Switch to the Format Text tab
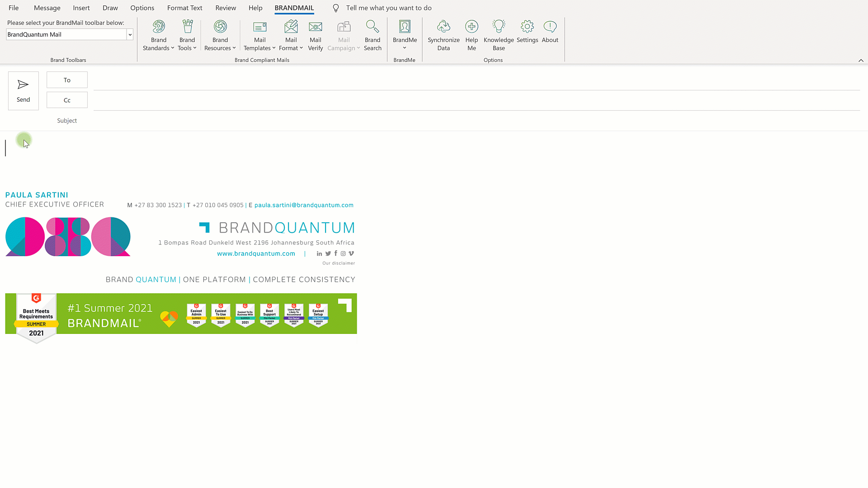Viewport: 868px width, 488px height. tap(184, 8)
